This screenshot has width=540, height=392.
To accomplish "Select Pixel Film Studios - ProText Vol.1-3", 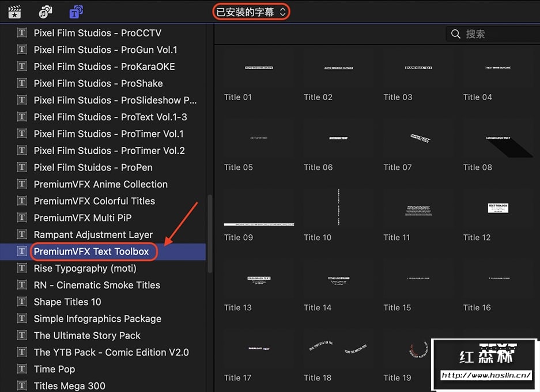I will (x=110, y=117).
